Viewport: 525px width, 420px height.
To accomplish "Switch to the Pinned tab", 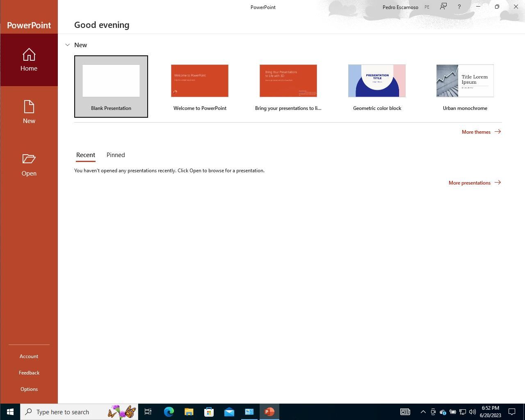I will [x=116, y=155].
